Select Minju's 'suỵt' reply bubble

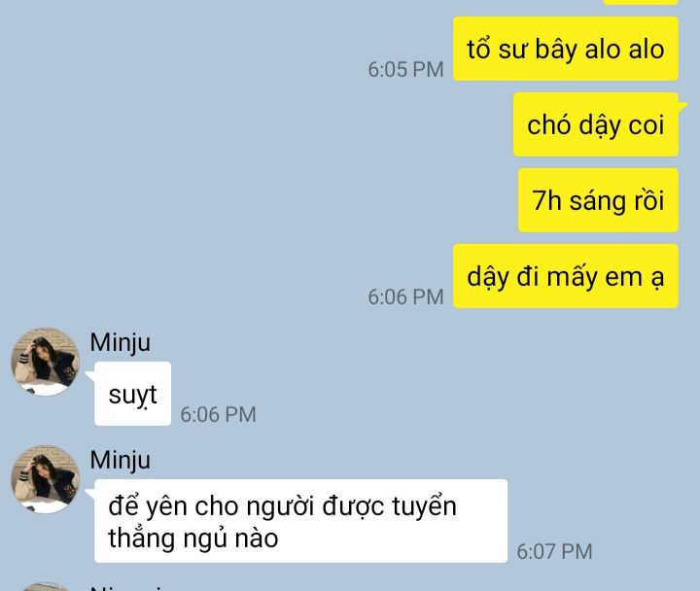click(132, 394)
